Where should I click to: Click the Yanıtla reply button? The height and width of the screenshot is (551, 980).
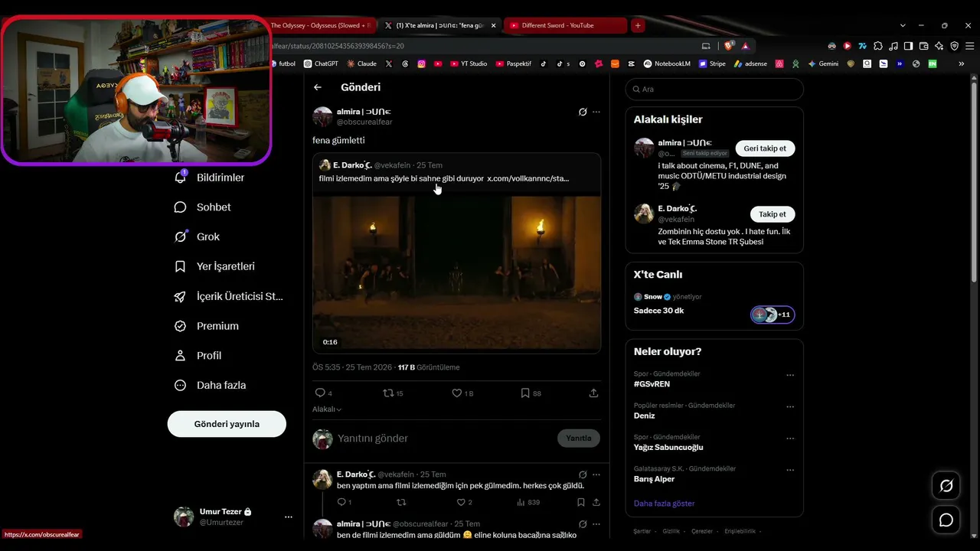(x=579, y=439)
